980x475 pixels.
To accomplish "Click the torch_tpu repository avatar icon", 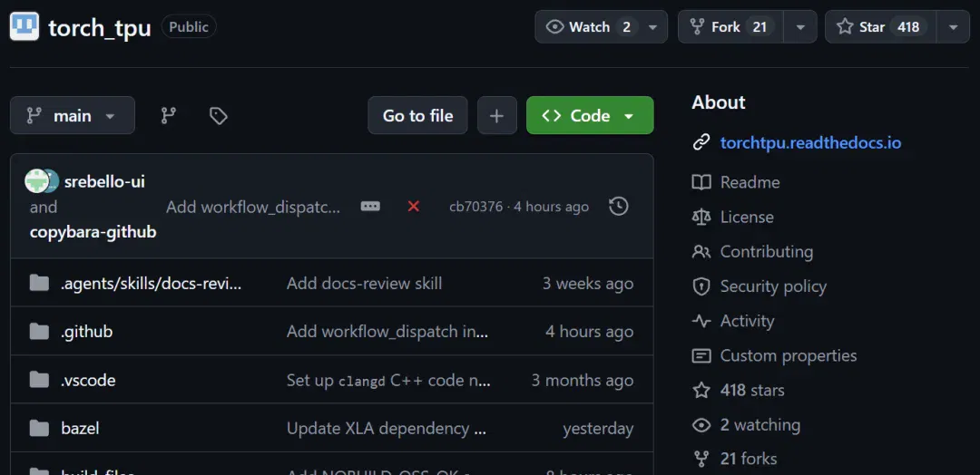I will click(x=24, y=27).
